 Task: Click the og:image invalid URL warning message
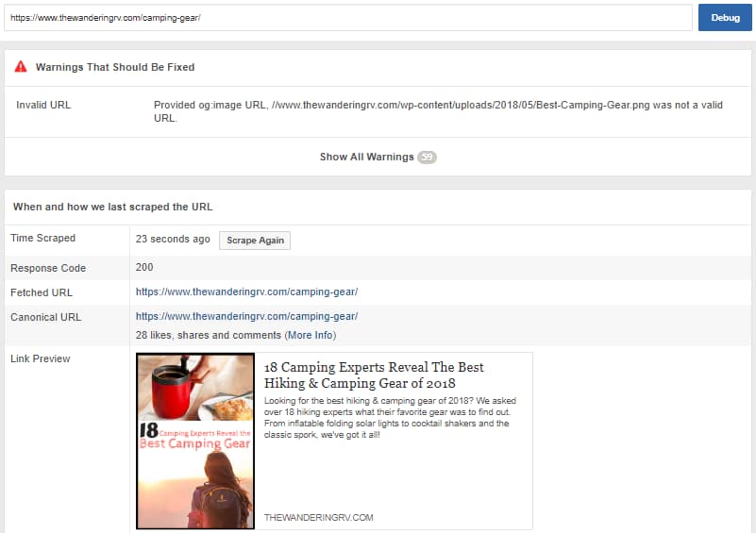(x=438, y=111)
